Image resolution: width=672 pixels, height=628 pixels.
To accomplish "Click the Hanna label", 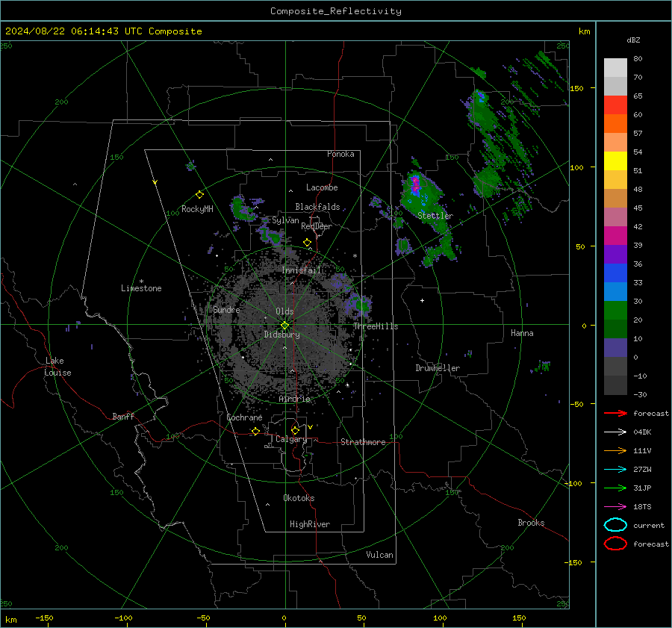I will point(522,333).
